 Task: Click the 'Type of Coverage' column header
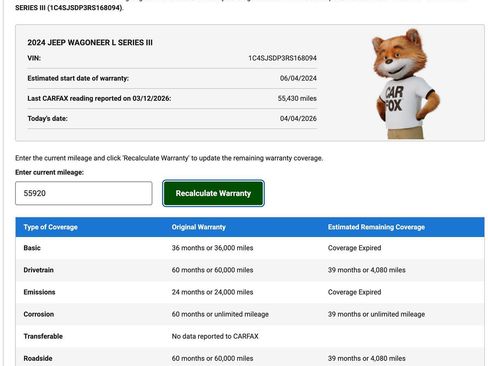(51, 227)
